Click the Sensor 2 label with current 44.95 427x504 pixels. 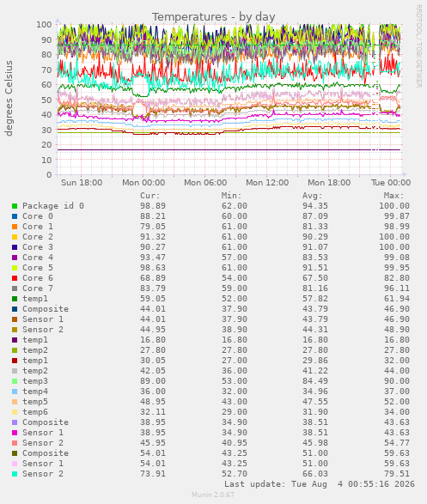43,330
